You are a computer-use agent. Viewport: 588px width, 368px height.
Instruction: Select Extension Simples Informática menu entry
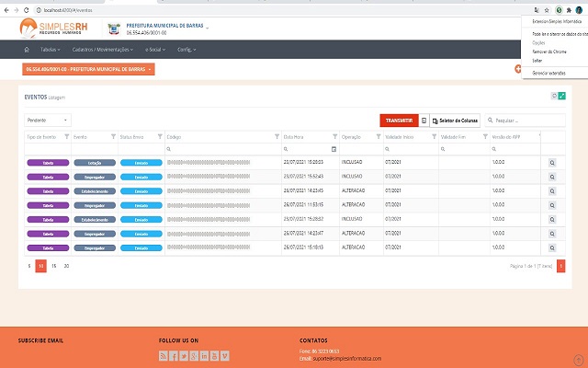(x=557, y=21)
